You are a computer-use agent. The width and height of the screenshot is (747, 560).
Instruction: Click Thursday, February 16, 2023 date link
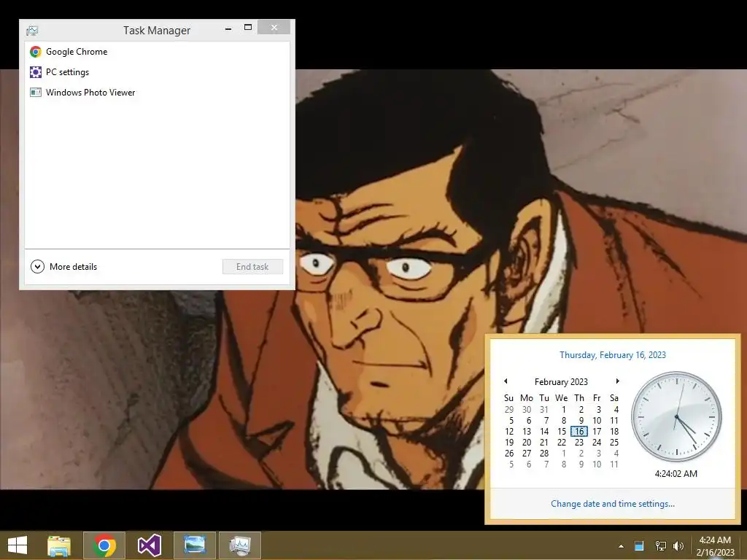(x=613, y=355)
